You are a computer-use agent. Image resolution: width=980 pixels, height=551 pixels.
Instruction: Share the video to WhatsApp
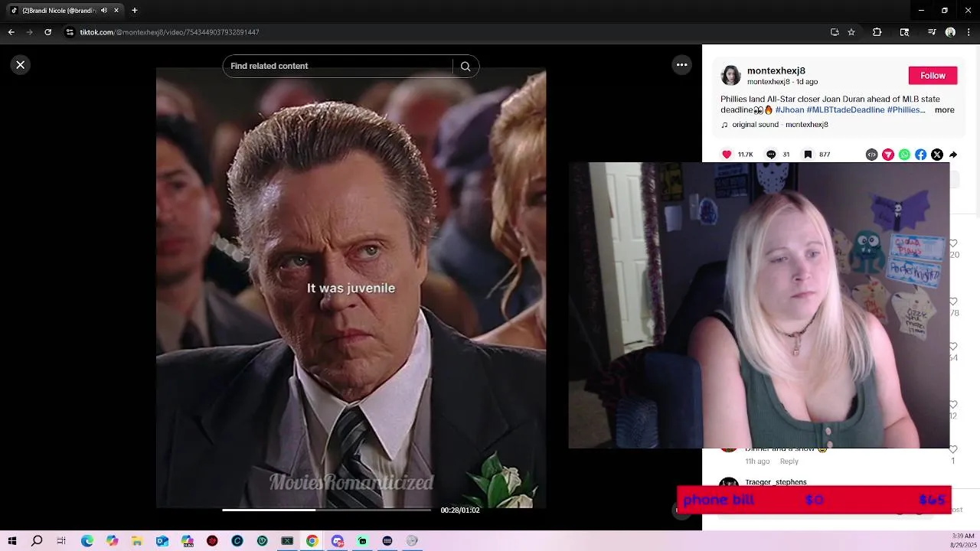[904, 155]
